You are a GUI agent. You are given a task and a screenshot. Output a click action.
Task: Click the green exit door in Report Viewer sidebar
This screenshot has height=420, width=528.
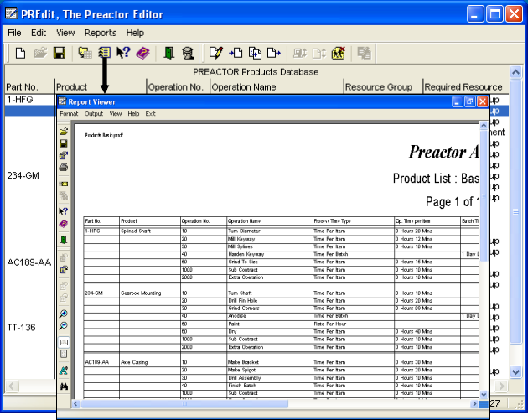coord(64,240)
